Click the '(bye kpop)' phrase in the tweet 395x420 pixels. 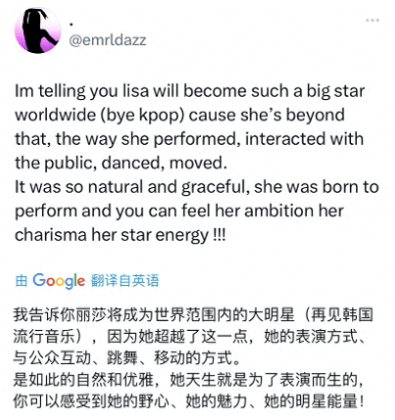[x=142, y=115]
